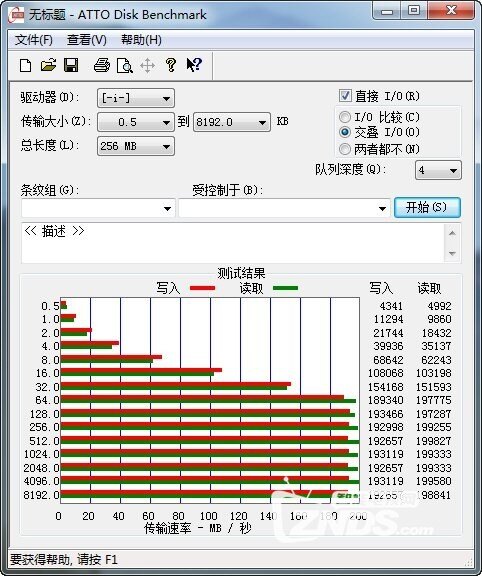The width and height of the screenshot is (482, 576).
Task: Click read value 197775
Action: pyautogui.click(x=433, y=400)
